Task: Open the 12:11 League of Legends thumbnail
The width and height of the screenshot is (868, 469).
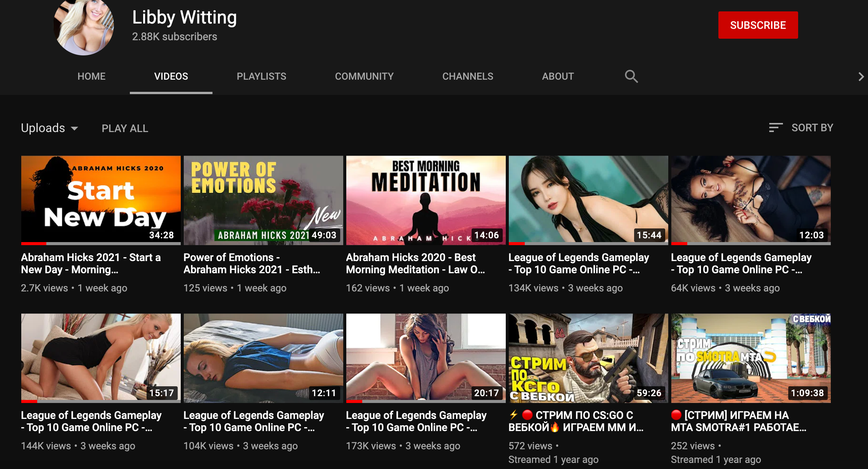Action: click(x=264, y=358)
